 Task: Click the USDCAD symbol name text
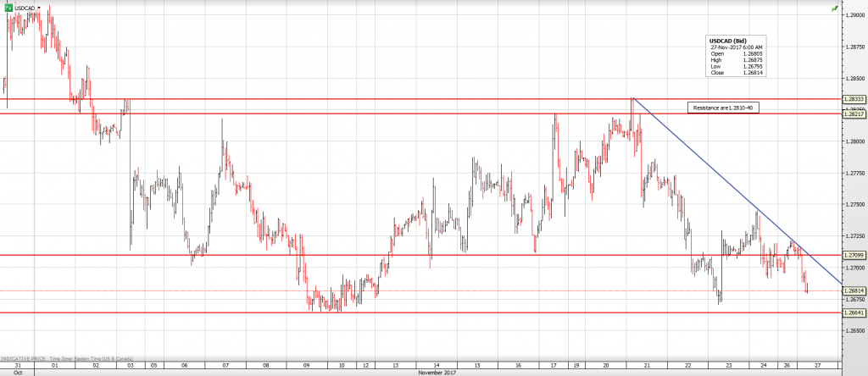coord(24,7)
